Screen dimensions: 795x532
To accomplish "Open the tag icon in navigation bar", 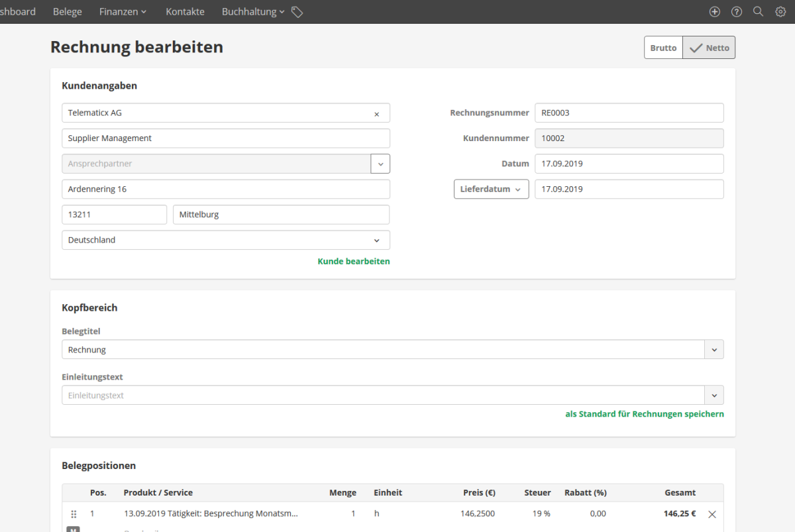I will pyautogui.click(x=297, y=12).
